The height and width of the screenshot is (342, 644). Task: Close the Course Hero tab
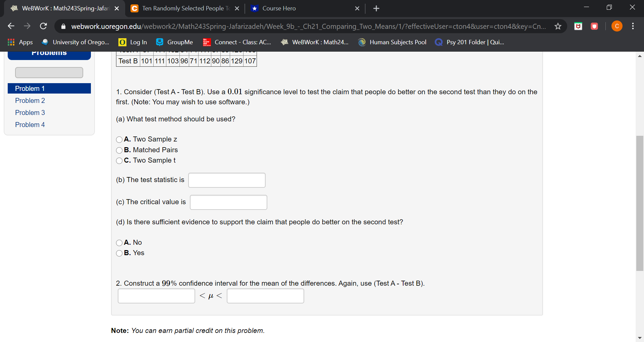point(357,8)
